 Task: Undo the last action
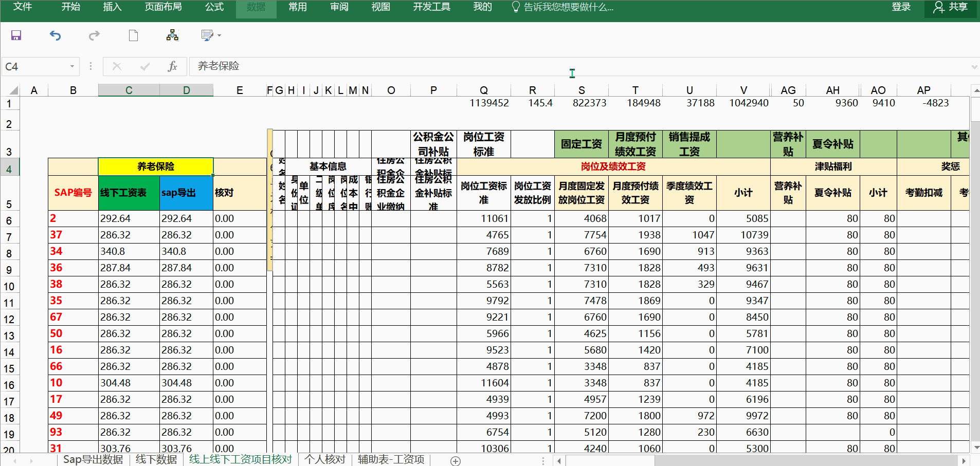(55, 35)
